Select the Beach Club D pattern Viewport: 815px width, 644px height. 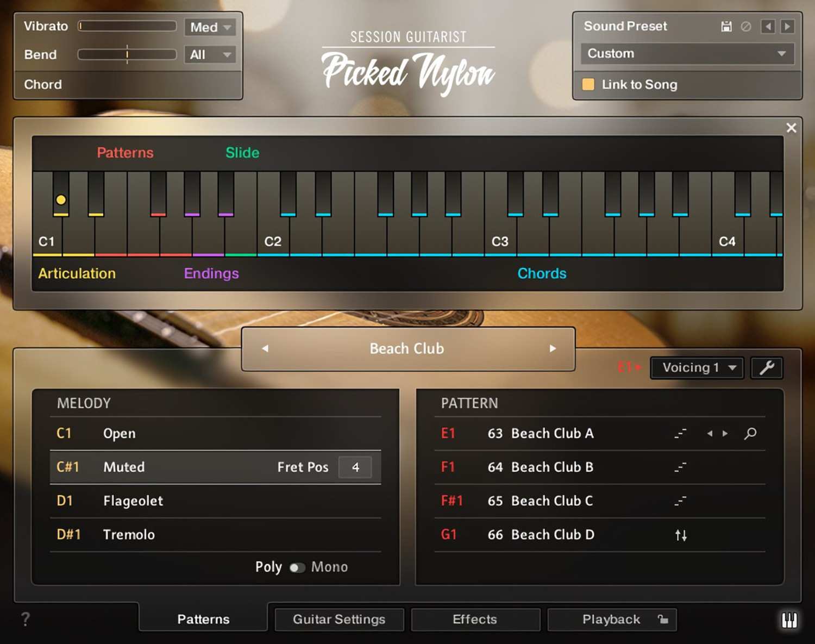point(552,535)
